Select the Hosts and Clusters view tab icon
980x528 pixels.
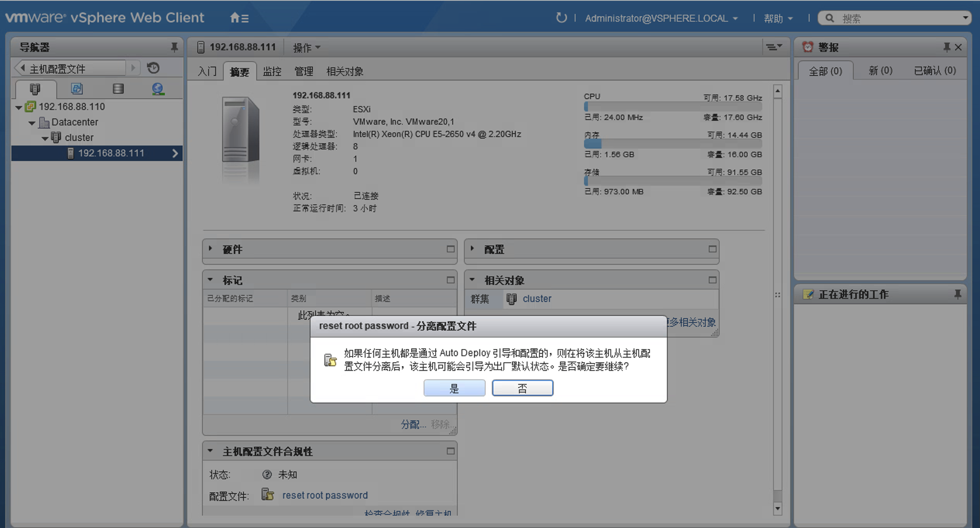tap(35, 89)
